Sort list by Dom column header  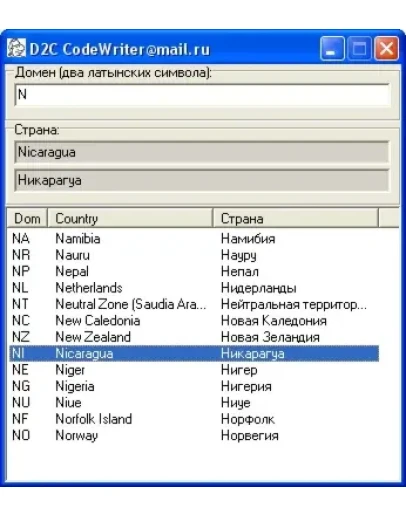point(27,219)
